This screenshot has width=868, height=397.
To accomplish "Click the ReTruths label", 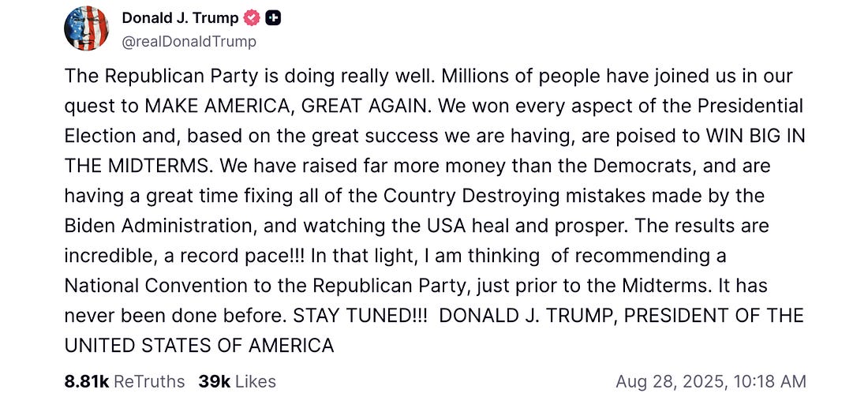I will pos(150,381).
